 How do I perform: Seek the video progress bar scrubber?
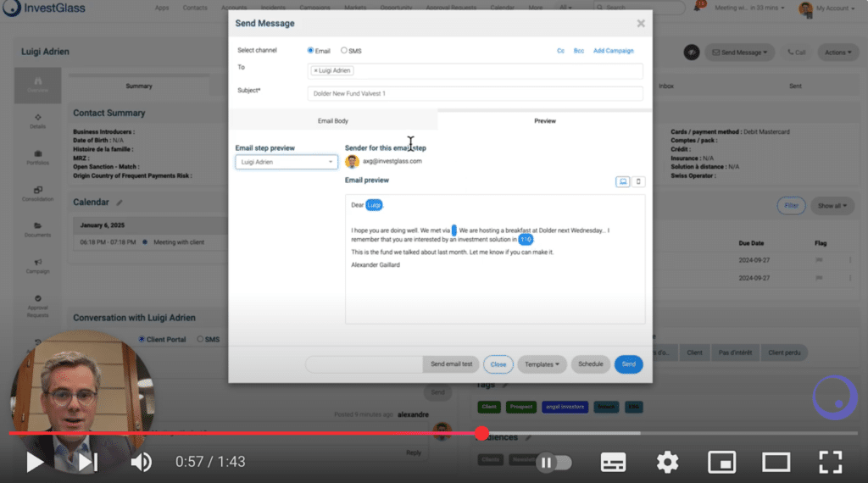(481, 433)
